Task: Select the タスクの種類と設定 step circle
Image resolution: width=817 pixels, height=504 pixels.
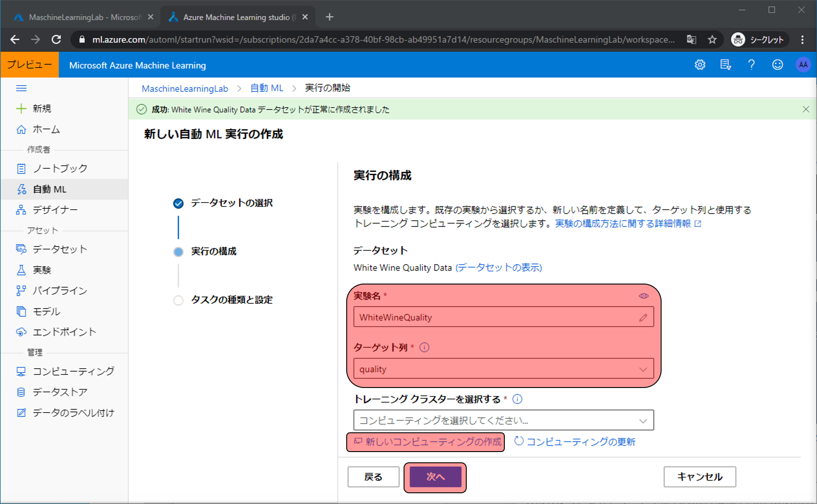Action: (178, 300)
